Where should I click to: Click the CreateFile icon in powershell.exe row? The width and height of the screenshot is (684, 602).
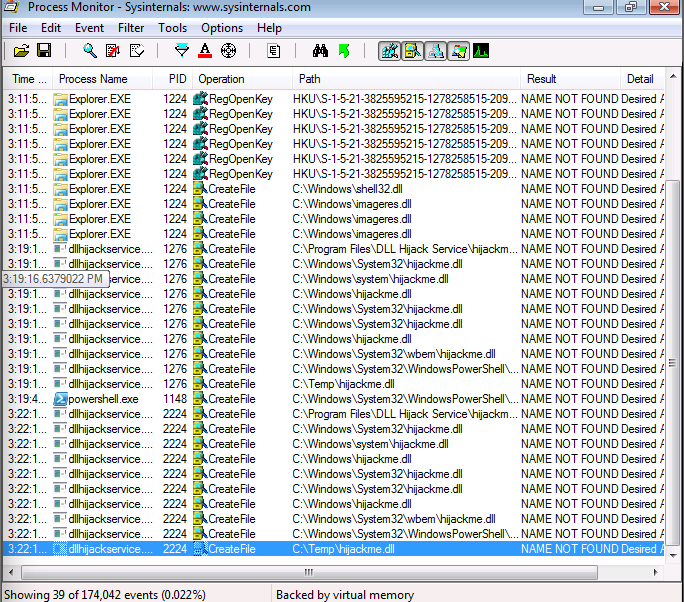click(200, 399)
